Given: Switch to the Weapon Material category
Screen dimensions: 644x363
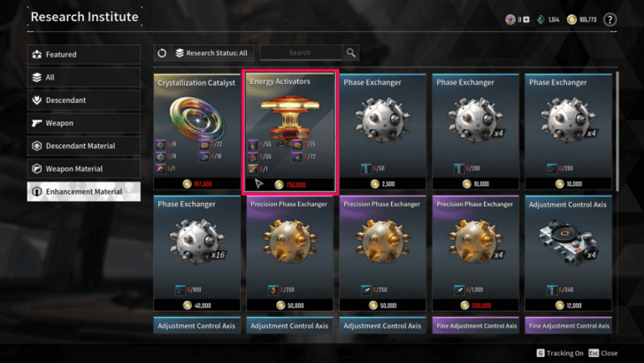Looking at the screenshot, I should [x=84, y=168].
